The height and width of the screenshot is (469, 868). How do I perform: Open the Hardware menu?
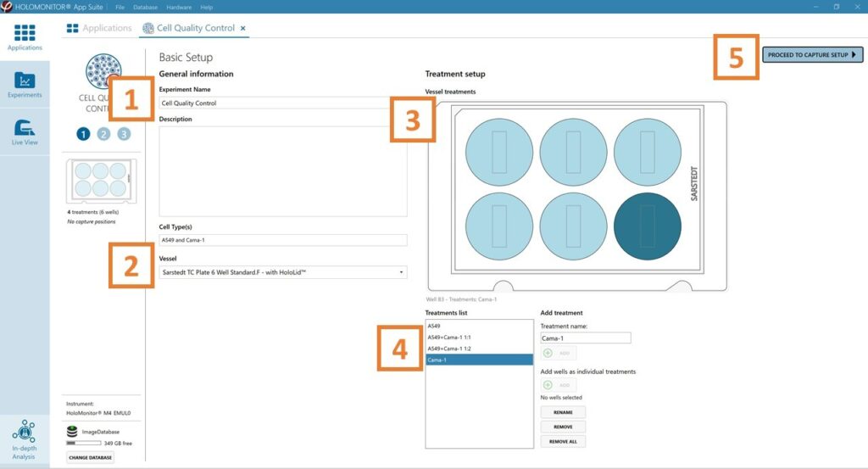(x=179, y=7)
